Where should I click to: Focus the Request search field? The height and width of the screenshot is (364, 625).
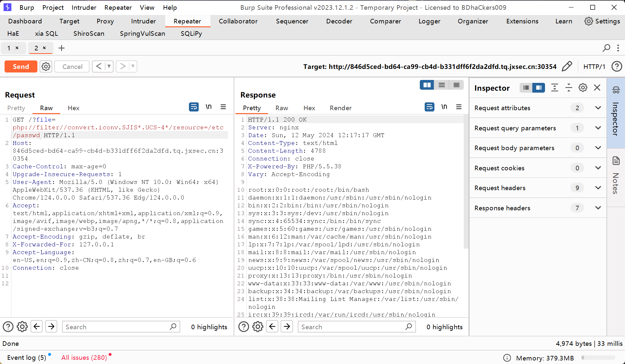click(121, 327)
